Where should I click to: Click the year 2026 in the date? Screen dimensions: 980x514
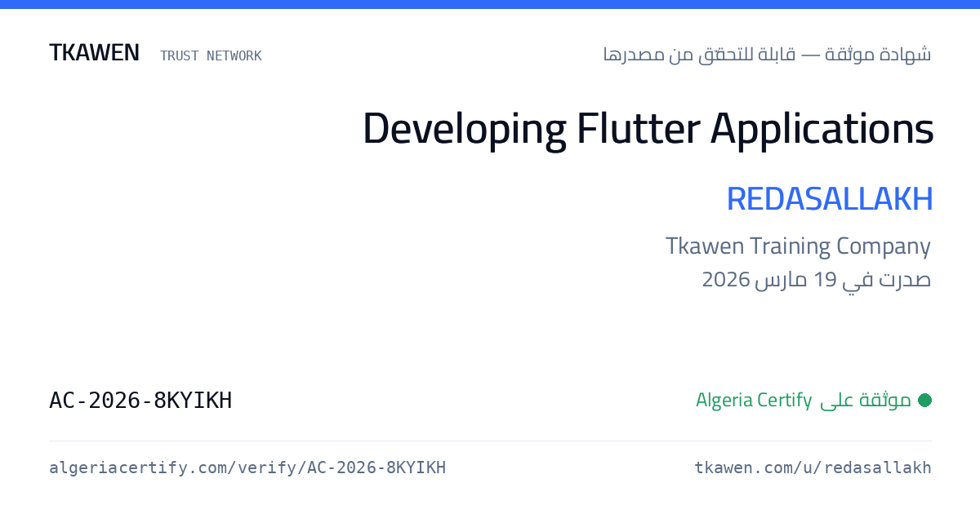point(726,280)
